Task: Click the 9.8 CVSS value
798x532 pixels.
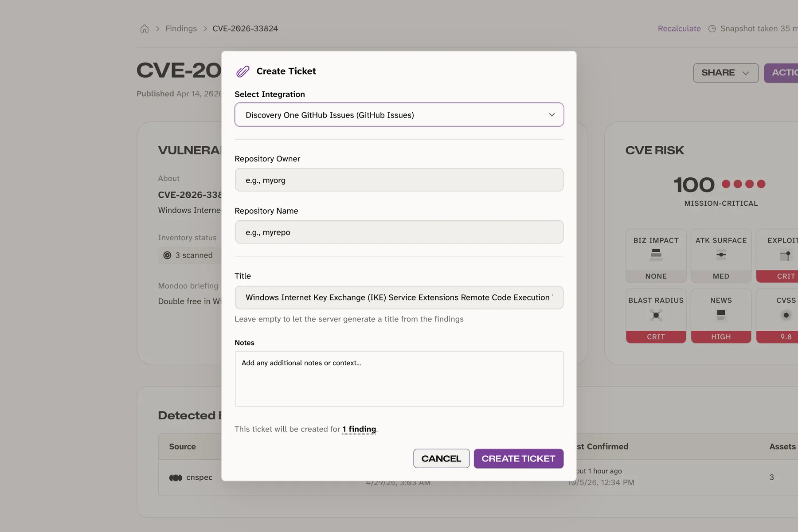Action: pyautogui.click(x=786, y=337)
